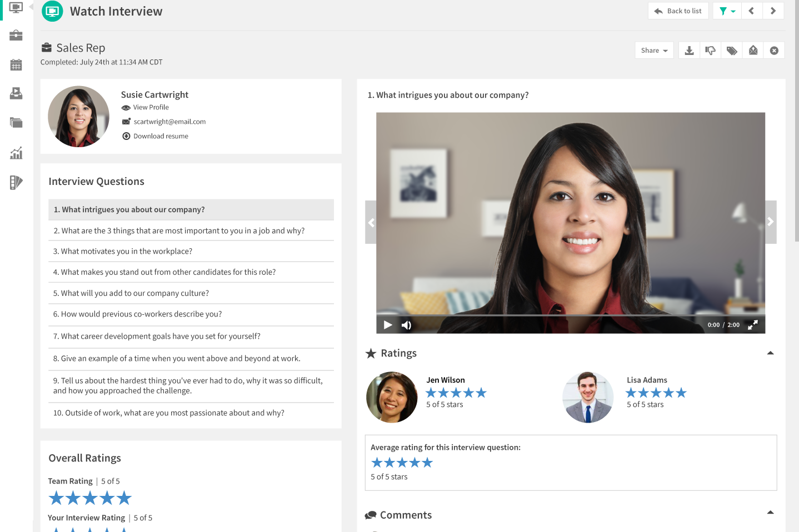799x532 pixels.
Task: Open the Share dropdown
Action: pos(654,51)
